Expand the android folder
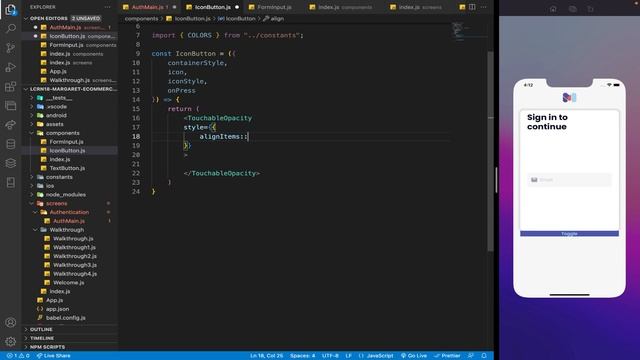 (x=56, y=116)
